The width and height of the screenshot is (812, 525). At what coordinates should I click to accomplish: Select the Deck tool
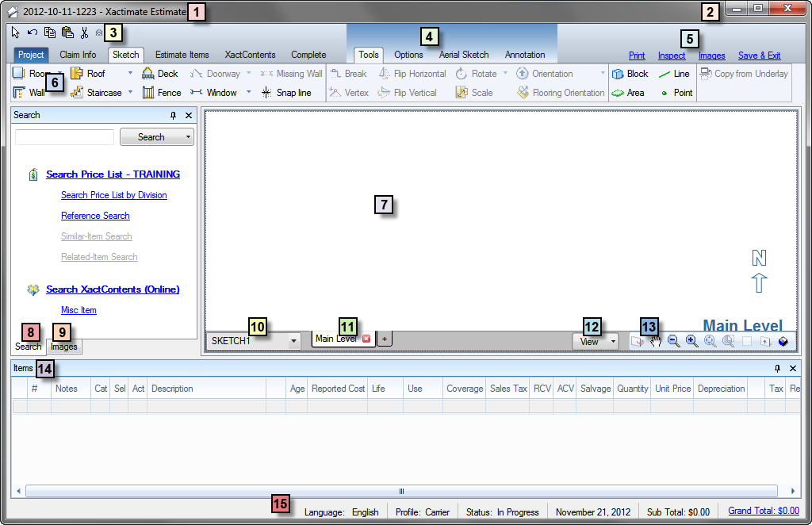[160, 74]
